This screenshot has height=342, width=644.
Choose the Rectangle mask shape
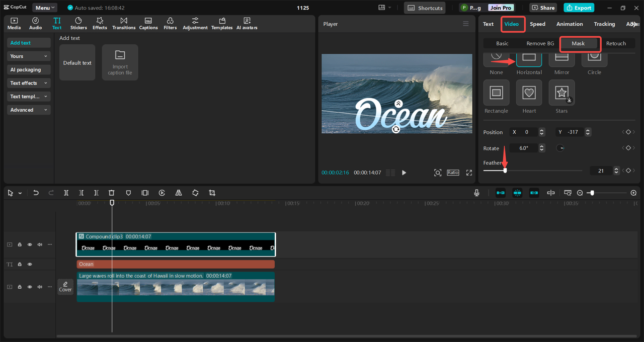[x=496, y=93]
